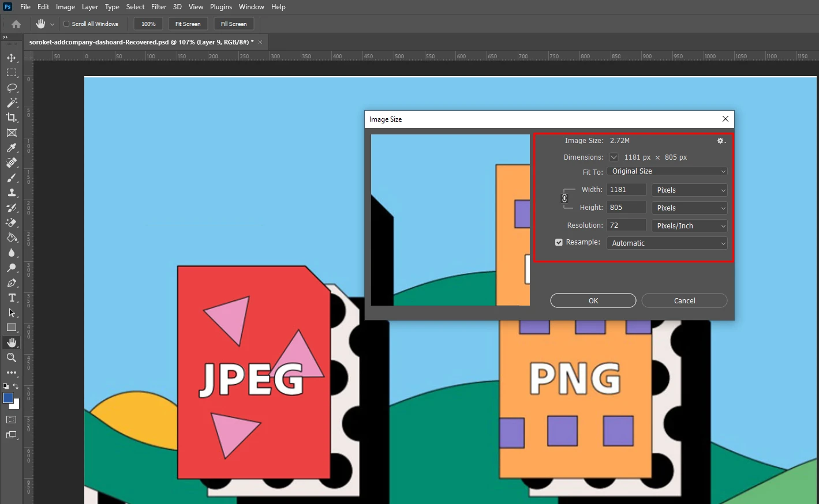This screenshot has height=504, width=819.
Task: Click the Width input field
Action: 626,190
